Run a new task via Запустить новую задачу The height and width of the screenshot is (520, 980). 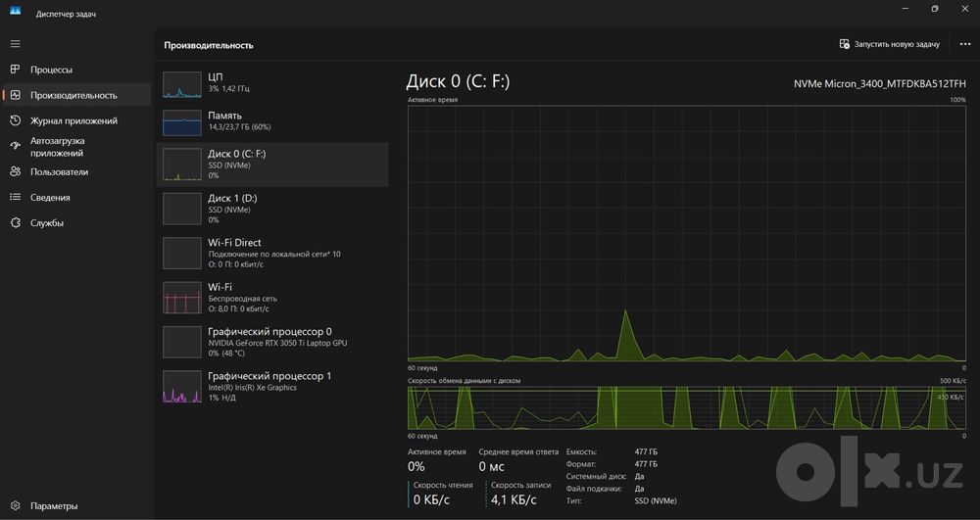pyautogui.click(x=890, y=44)
